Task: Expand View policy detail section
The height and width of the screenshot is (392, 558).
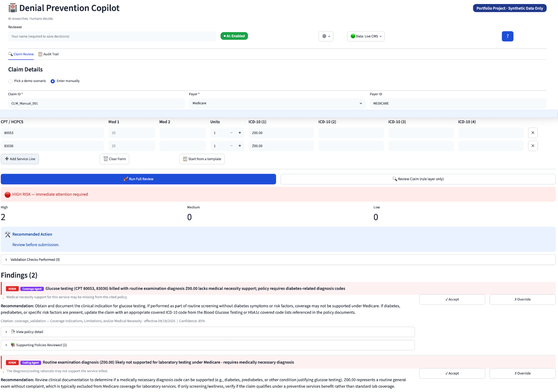Action: [208, 332]
